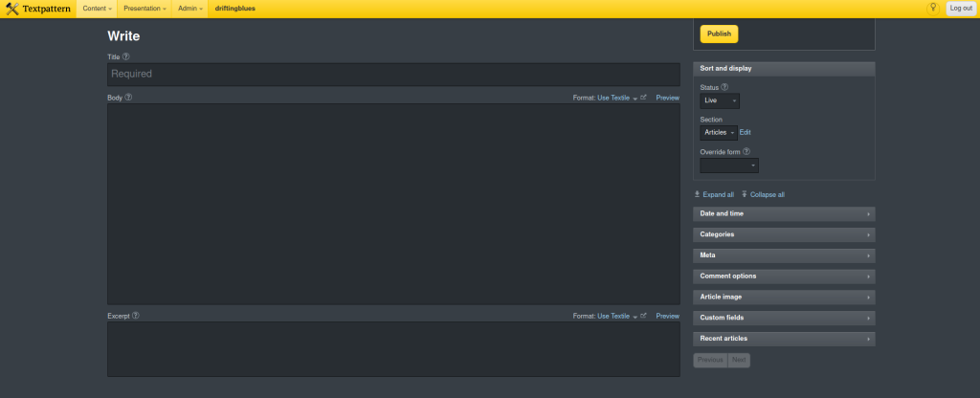
Task: Open the Section dropdown showing Articles
Action: tap(719, 132)
